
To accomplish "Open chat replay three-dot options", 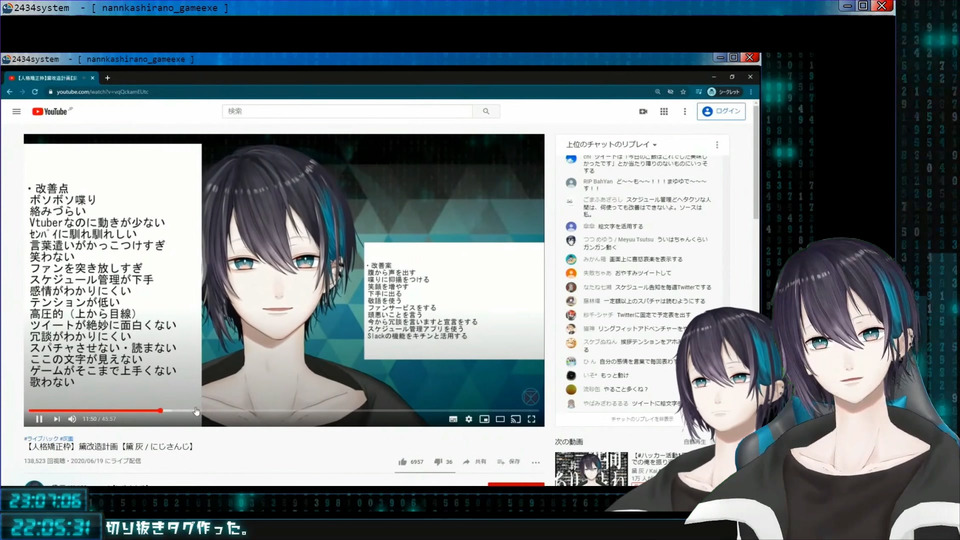I will (x=717, y=145).
